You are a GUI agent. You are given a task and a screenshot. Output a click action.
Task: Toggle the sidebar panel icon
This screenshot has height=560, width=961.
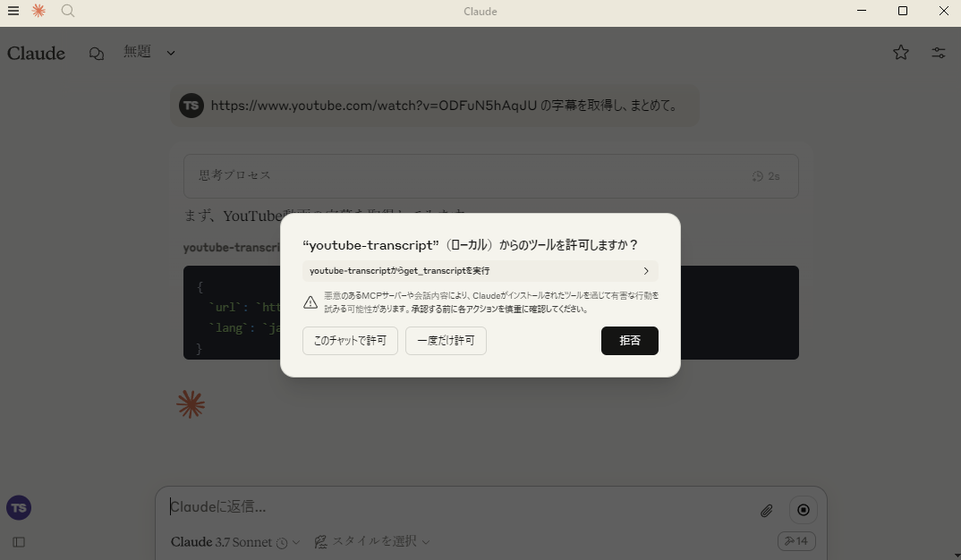[x=19, y=542]
